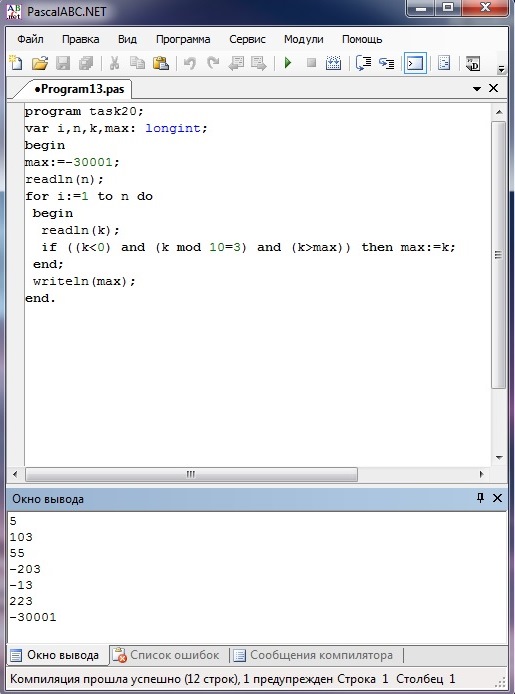This screenshot has width=515, height=694.
Task: Click the navigate forward icon
Action: (x=259, y=63)
